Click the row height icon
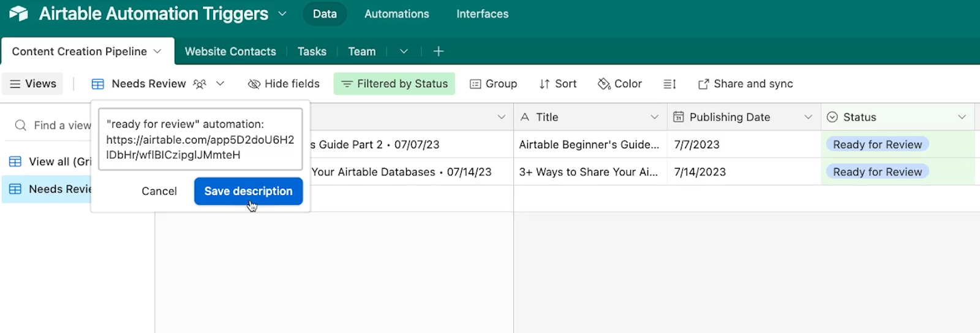Image resolution: width=980 pixels, height=333 pixels. [670, 84]
